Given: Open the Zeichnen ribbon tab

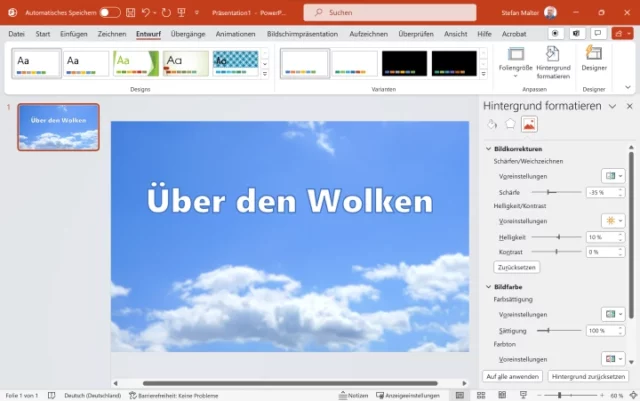Looking at the screenshot, I should click(x=112, y=34).
